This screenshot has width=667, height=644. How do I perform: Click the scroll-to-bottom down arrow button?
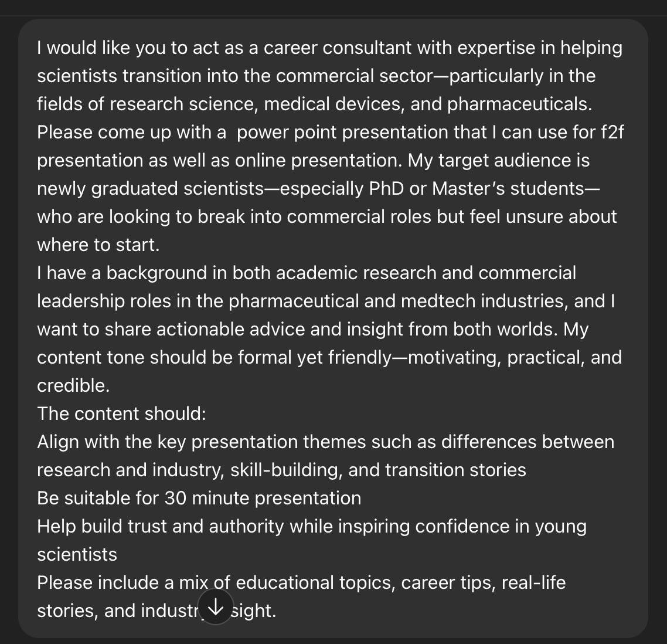tap(216, 606)
